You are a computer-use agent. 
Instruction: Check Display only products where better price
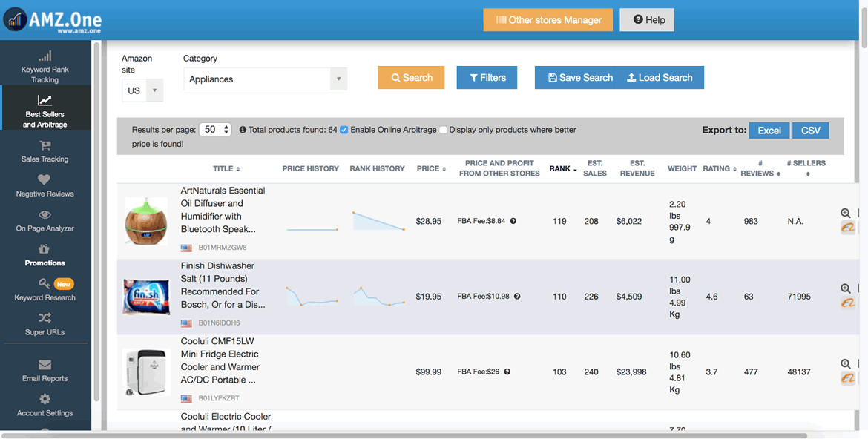click(443, 130)
